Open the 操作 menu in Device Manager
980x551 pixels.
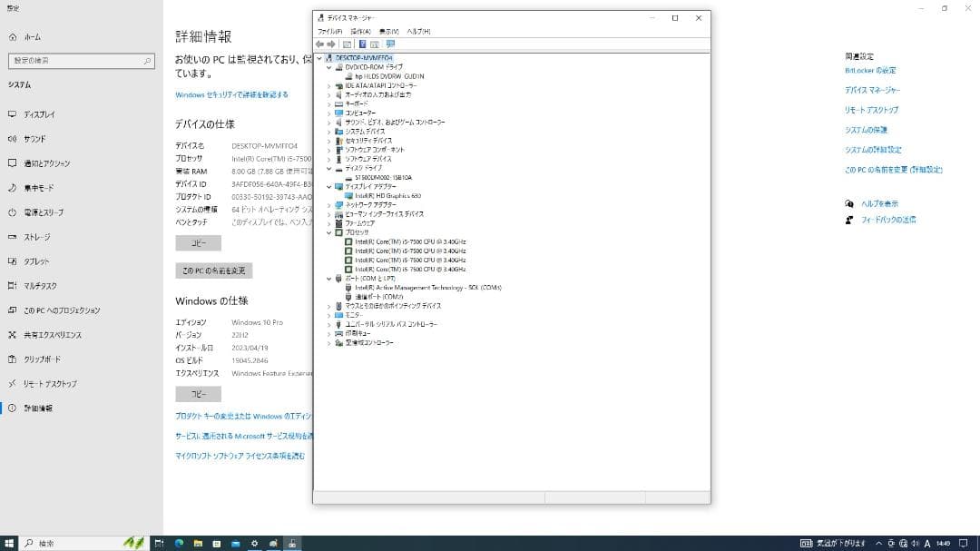(x=361, y=30)
